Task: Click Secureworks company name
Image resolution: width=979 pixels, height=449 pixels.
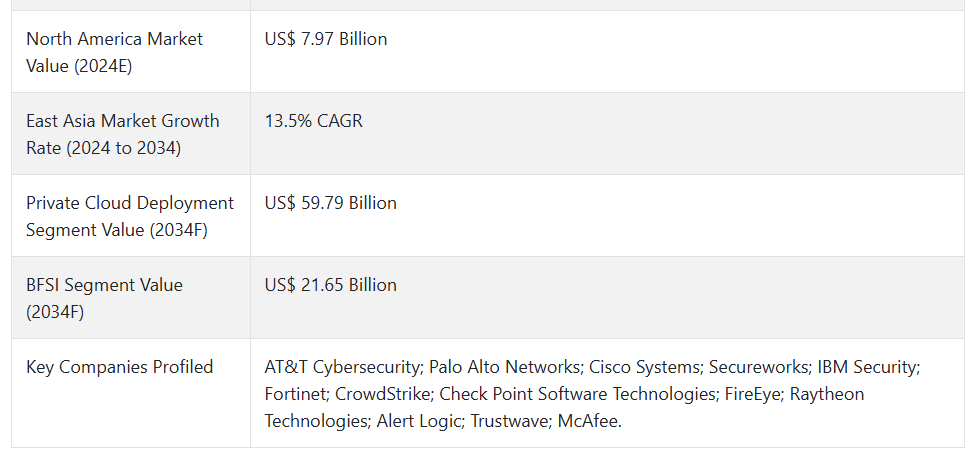Action: coord(759,367)
